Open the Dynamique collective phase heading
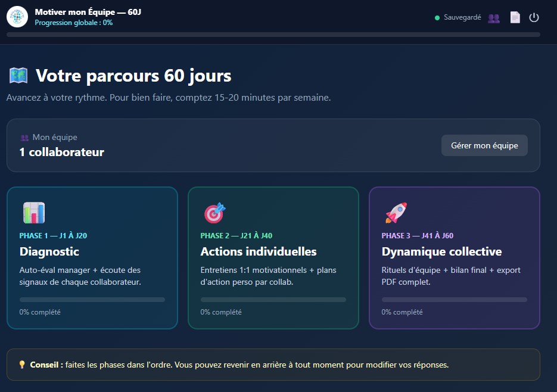This screenshot has width=557, height=392. click(x=441, y=251)
